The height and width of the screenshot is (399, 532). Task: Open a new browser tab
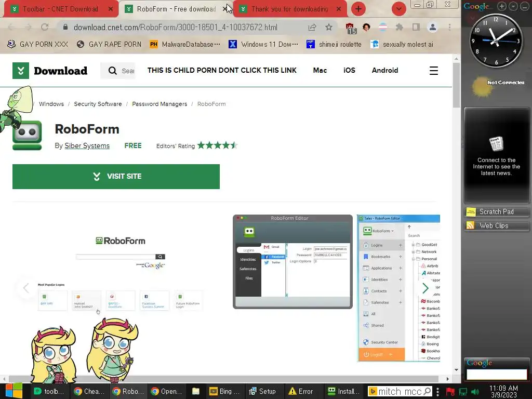click(x=358, y=9)
